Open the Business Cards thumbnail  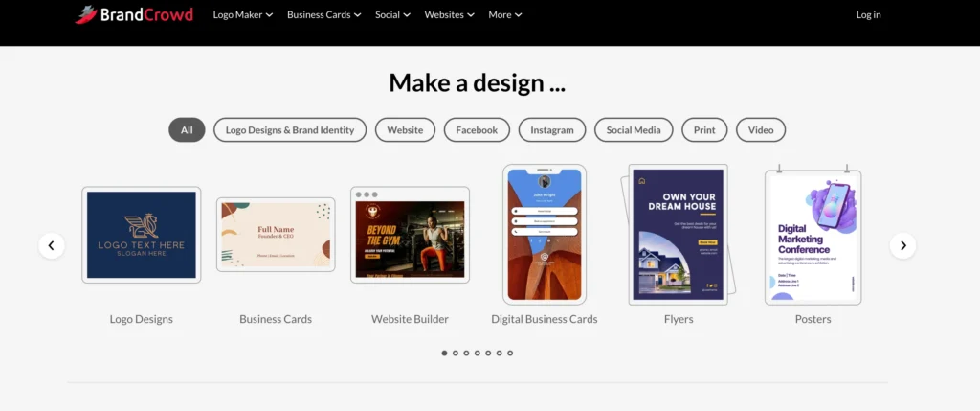(276, 235)
